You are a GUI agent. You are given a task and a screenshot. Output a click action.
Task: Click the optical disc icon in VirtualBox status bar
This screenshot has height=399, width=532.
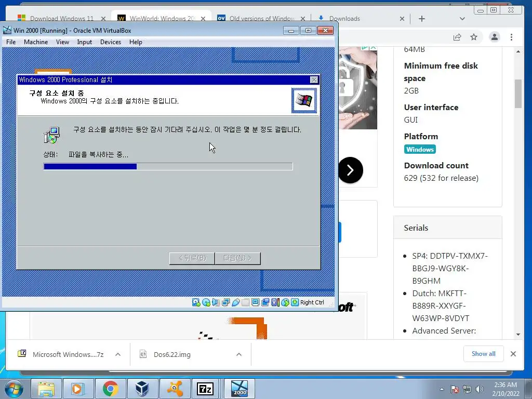click(x=206, y=302)
